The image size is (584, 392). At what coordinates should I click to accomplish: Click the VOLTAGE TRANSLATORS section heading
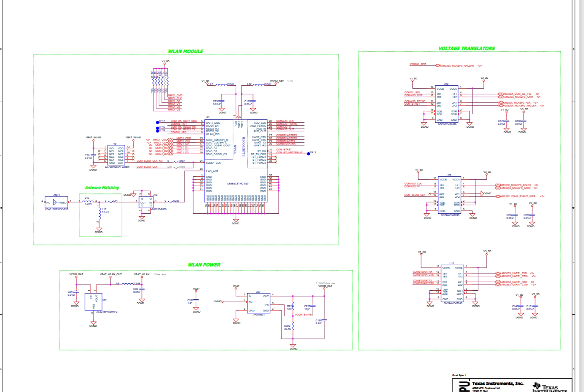(466, 48)
